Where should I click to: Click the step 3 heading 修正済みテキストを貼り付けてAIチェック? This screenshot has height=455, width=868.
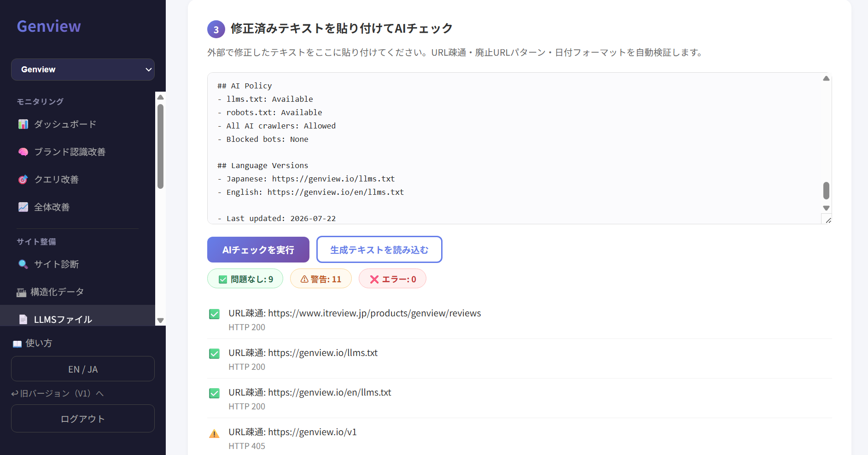pyautogui.click(x=342, y=29)
